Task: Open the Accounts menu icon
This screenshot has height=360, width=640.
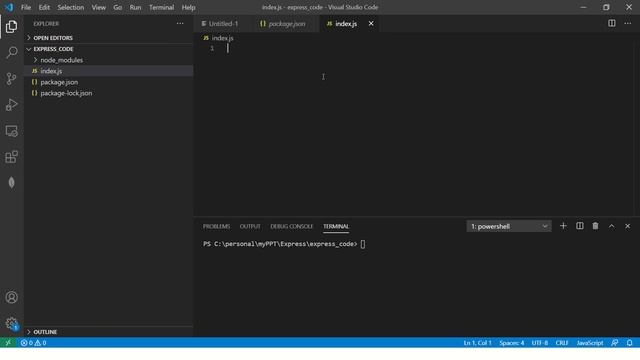Action: coord(11,297)
